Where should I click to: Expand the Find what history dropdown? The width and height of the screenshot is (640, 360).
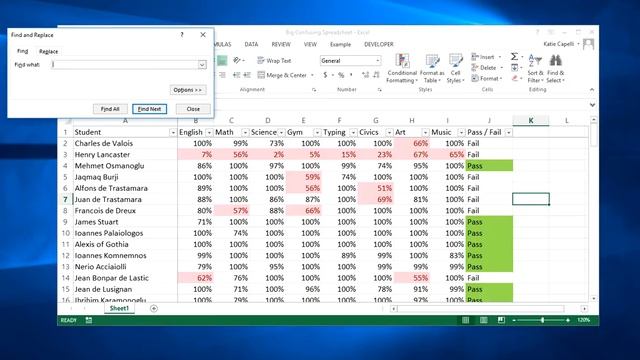(202, 65)
